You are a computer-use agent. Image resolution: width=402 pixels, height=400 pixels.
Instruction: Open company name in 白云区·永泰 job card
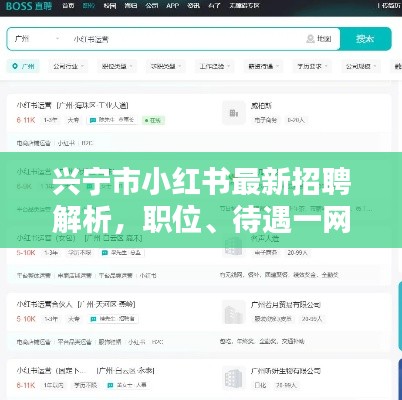coord(286,371)
